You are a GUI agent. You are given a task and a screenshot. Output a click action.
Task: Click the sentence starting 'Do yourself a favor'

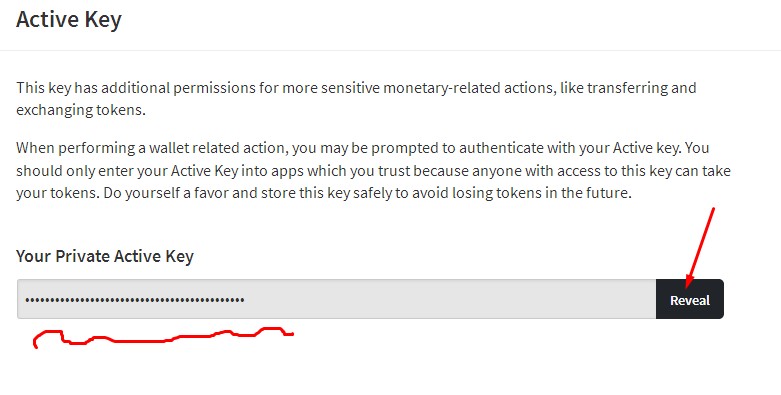coord(367,193)
